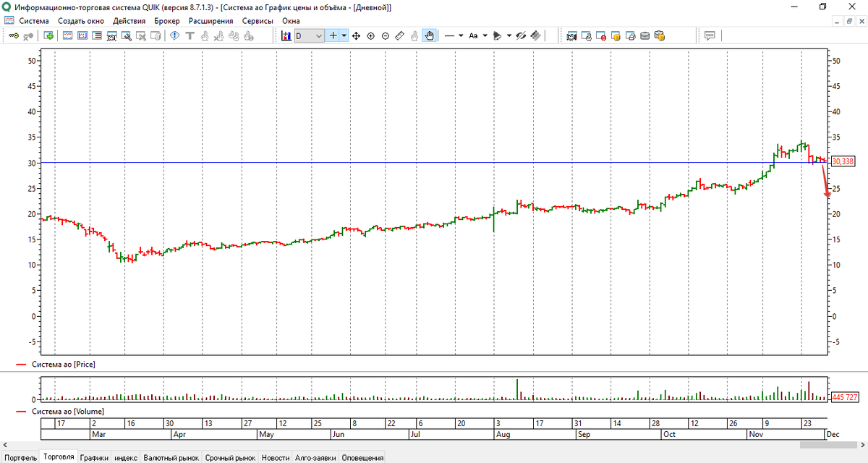Screen dimensions: 868x463
Task: Switch to the Срочный рынок tab
Action: [x=230, y=457]
